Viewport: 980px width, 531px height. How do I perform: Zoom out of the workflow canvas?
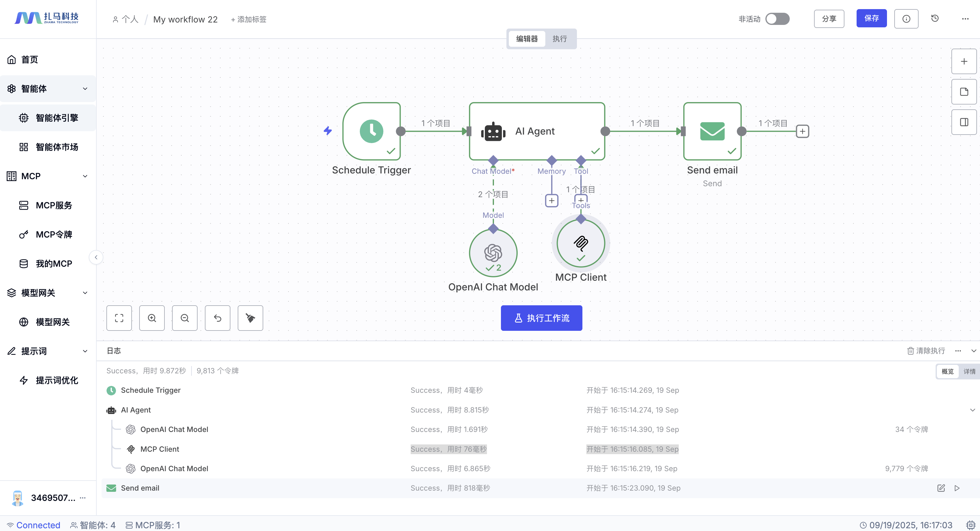coord(185,318)
